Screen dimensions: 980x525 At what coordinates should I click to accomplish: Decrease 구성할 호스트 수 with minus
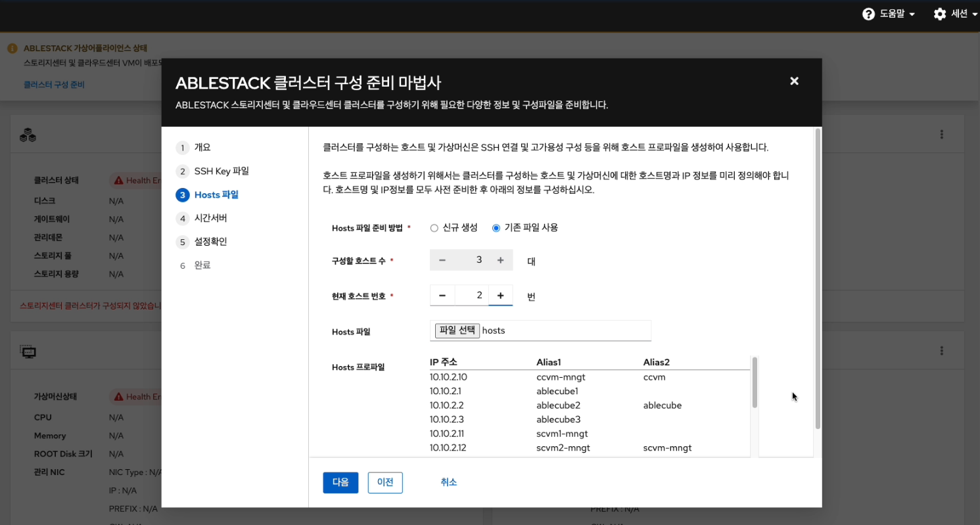click(x=442, y=260)
